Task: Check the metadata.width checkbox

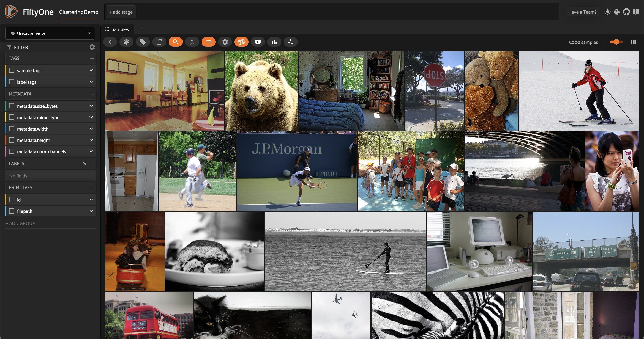Action: [12, 129]
